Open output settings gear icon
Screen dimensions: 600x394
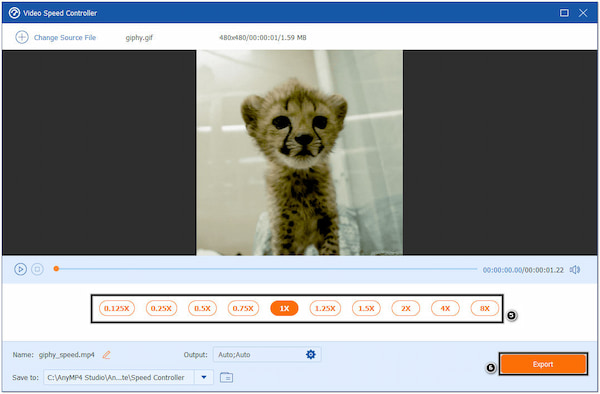(x=311, y=355)
